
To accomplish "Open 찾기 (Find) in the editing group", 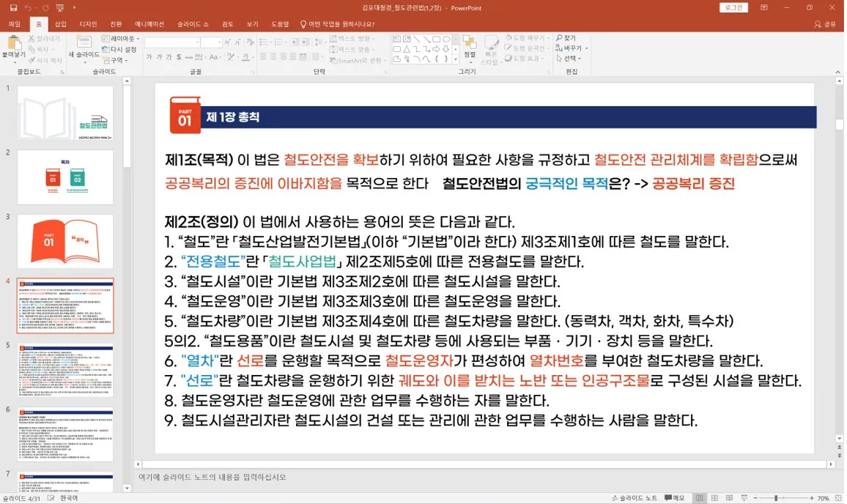I will pyautogui.click(x=566, y=37).
